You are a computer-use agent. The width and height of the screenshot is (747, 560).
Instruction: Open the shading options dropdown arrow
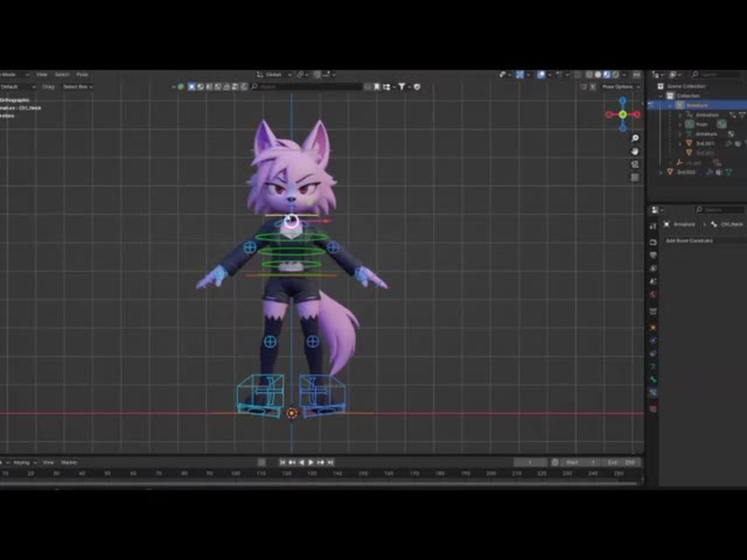point(624,75)
